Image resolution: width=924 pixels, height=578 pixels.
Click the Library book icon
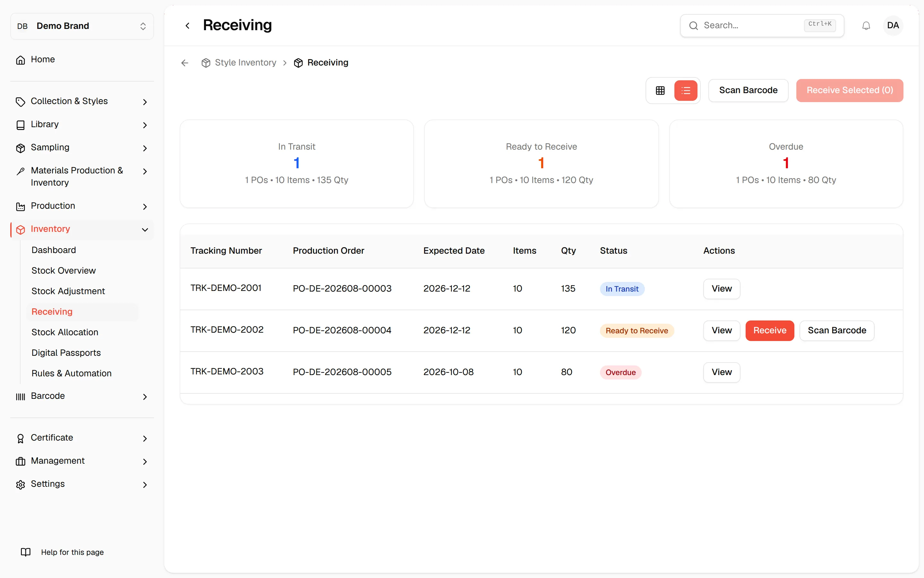[x=21, y=125]
